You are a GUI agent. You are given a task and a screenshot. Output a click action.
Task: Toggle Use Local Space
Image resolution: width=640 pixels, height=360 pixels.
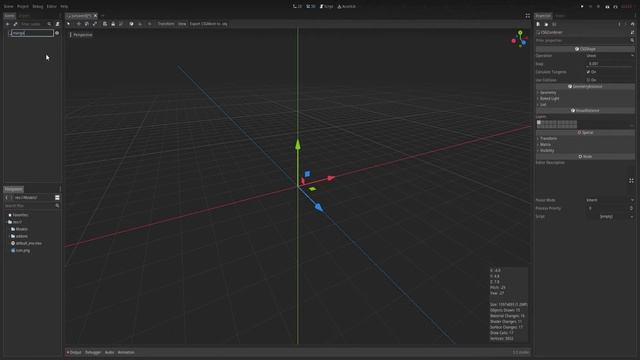131,24
